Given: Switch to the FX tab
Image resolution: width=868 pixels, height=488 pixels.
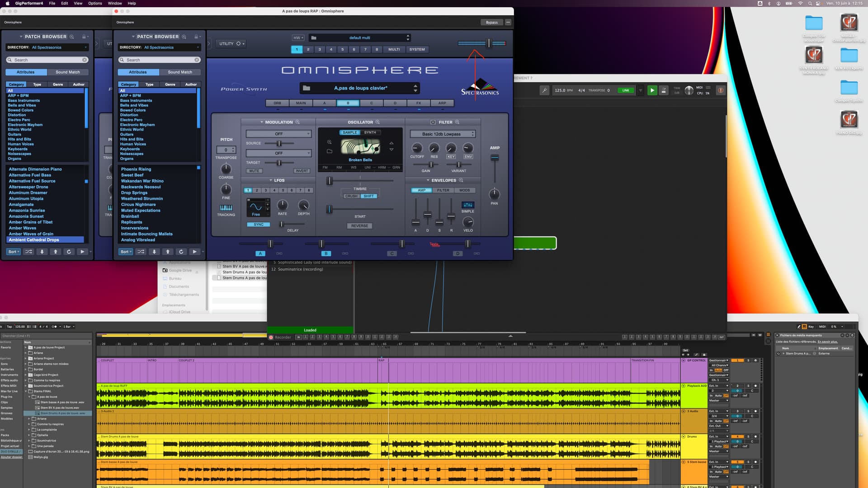Looking at the screenshot, I should tap(419, 103).
